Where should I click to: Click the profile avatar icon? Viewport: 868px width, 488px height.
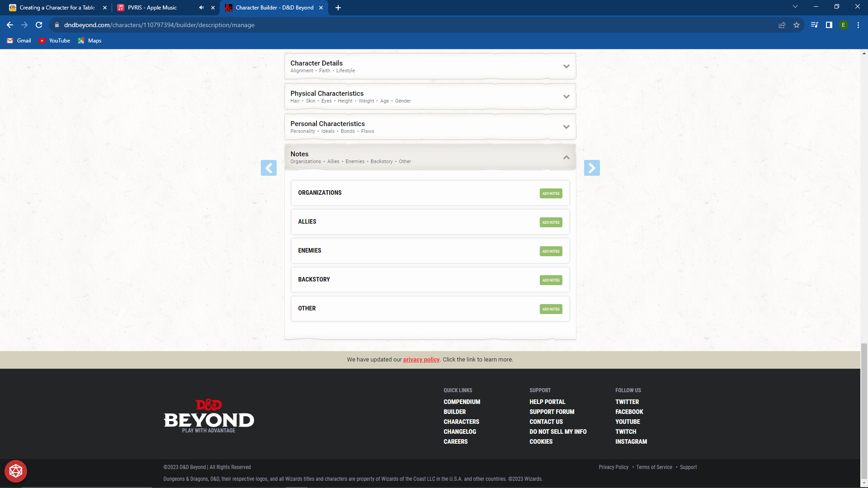point(844,25)
